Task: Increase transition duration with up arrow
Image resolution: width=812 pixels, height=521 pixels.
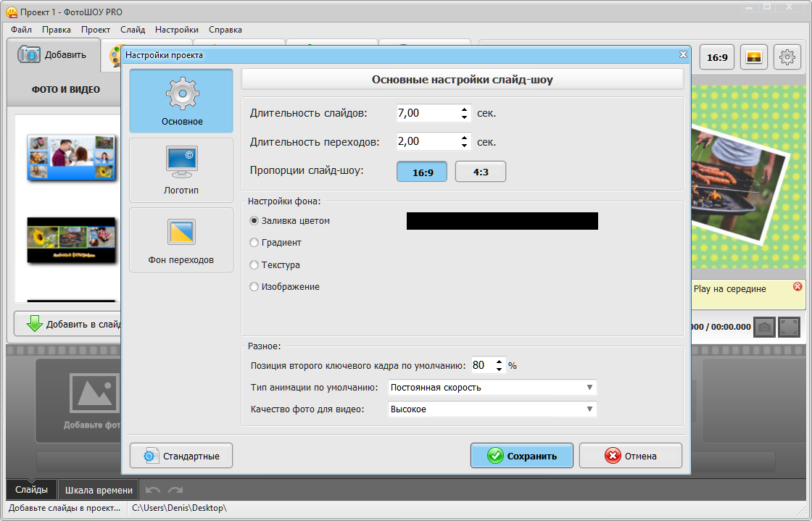Action: (464, 138)
